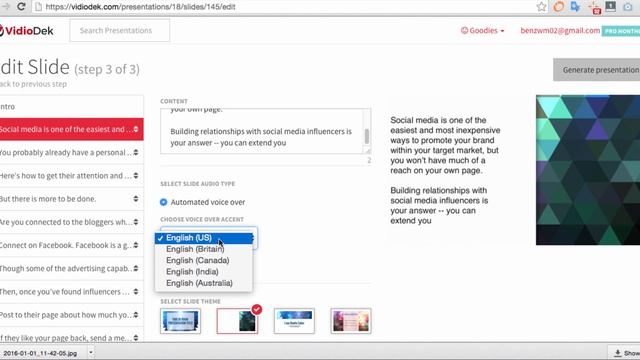The image size is (640, 360).
Task: Click the browser forward arrow
Action: 5,7
